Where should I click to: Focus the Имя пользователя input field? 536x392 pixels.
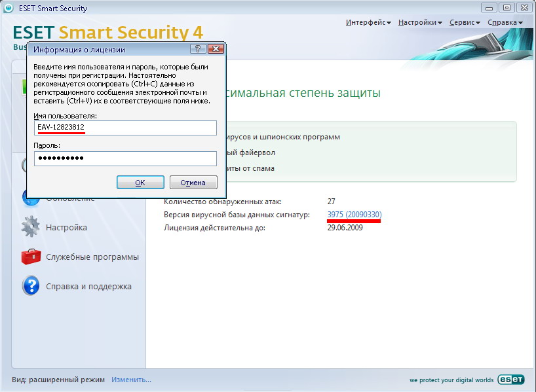[x=125, y=127]
